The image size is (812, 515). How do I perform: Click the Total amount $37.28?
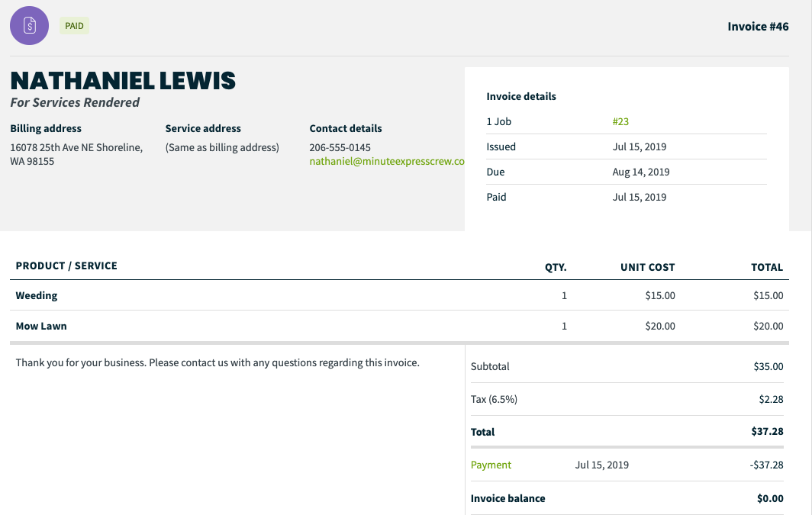767,431
